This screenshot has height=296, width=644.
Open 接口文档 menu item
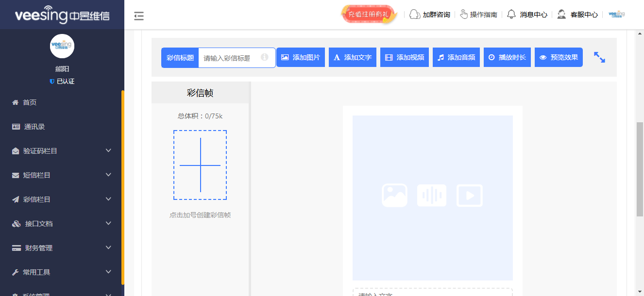click(62, 224)
